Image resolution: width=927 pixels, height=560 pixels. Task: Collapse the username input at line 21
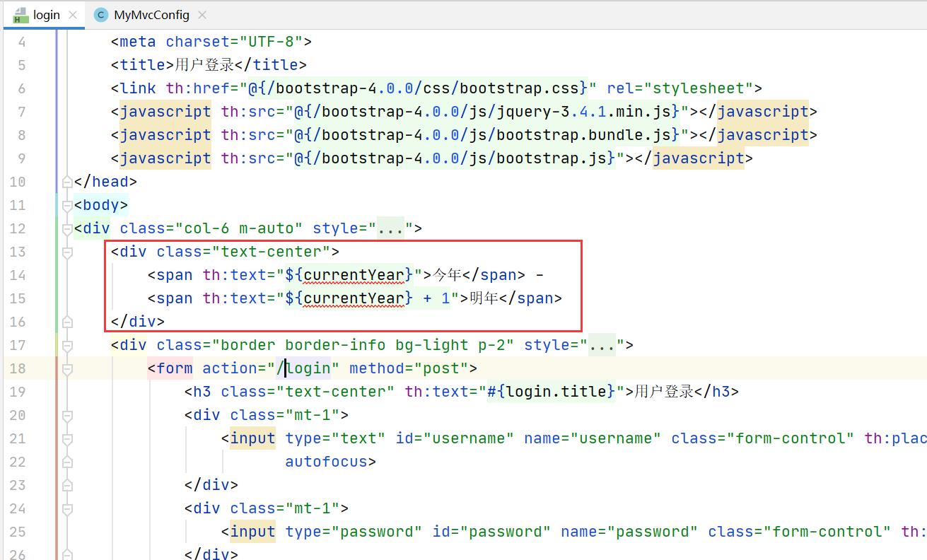[x=67, y=438]
